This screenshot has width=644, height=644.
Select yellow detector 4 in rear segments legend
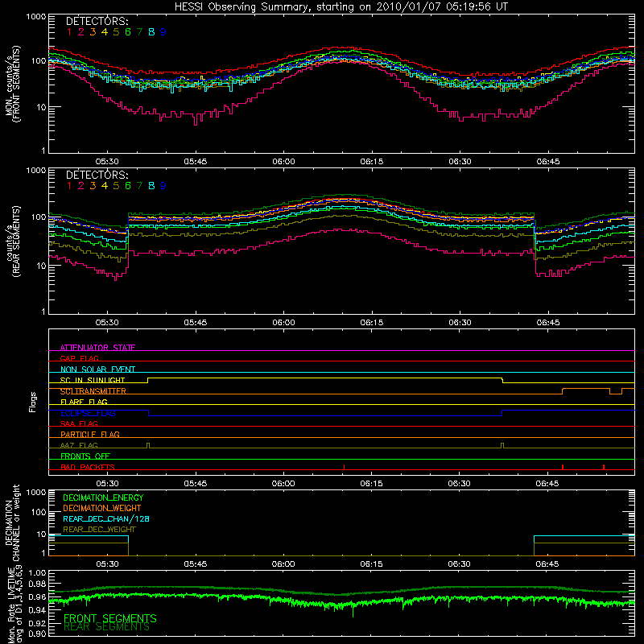[105, 186]
